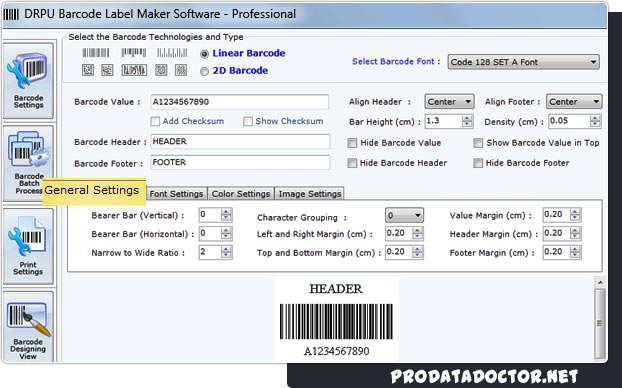The height and width of the screenshot is (388, 622).
Task: Click the barcode app icon in title bar
Action: click(x=11, y=14)
